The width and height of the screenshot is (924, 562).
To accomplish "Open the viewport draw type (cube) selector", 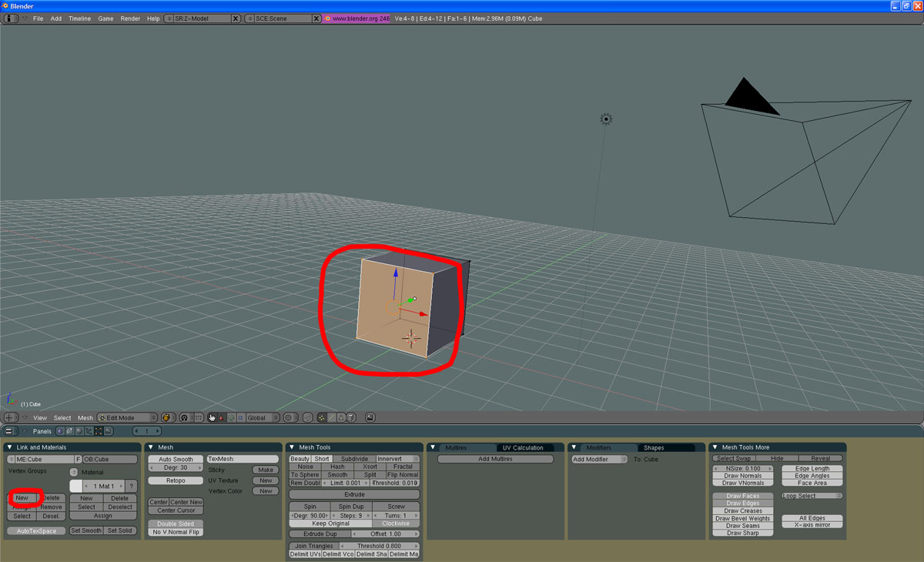I will pos(167,417).
